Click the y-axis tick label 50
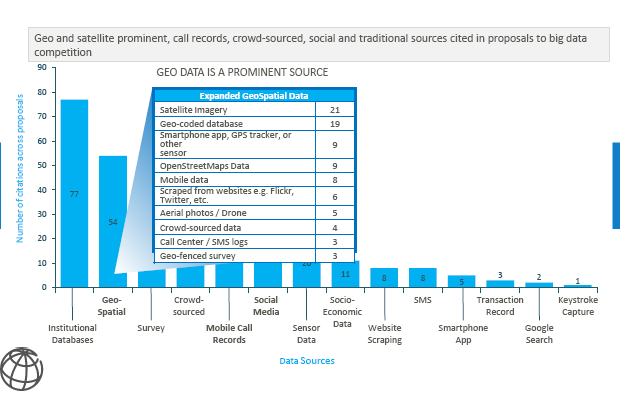Viewport: 622px width, 397px height. point(42,165)
